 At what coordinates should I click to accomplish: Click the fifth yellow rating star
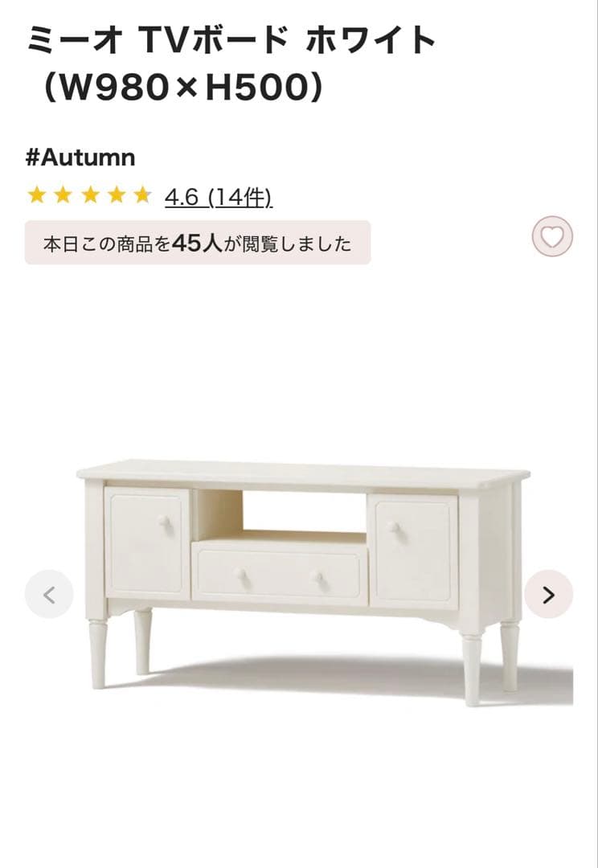143,194
